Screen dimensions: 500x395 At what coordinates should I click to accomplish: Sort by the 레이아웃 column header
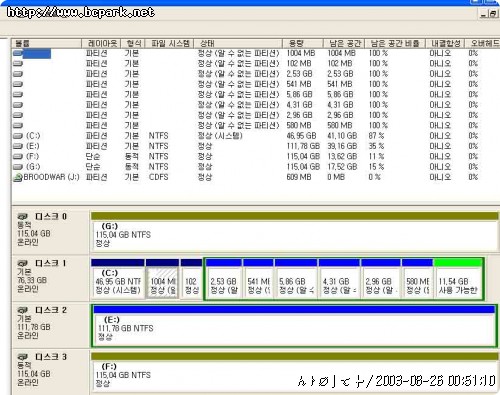click(x=101, y=43)
